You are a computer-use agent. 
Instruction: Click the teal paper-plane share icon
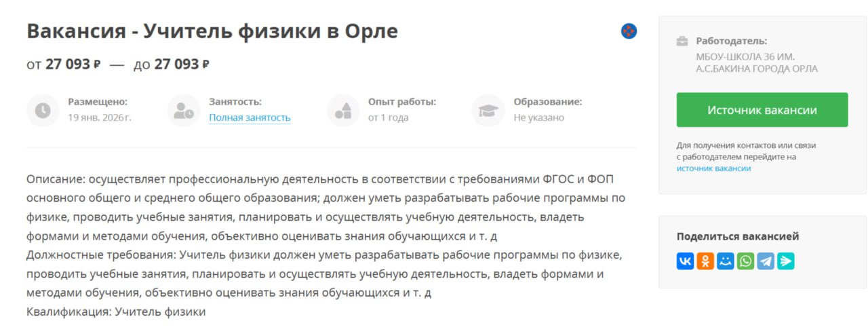[x=786, y=261]
